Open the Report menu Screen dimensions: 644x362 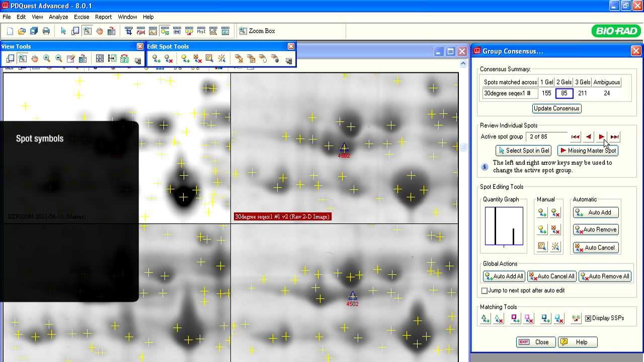tap(104, 17)
